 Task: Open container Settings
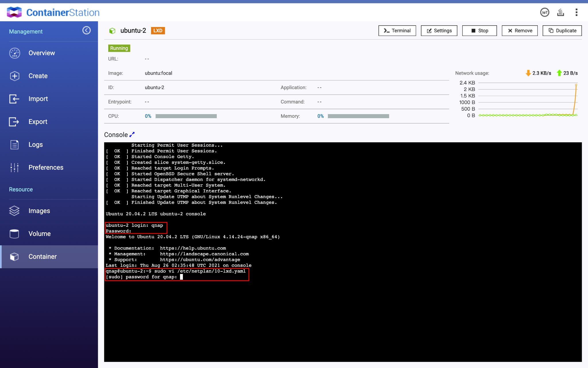click(439, 31)
